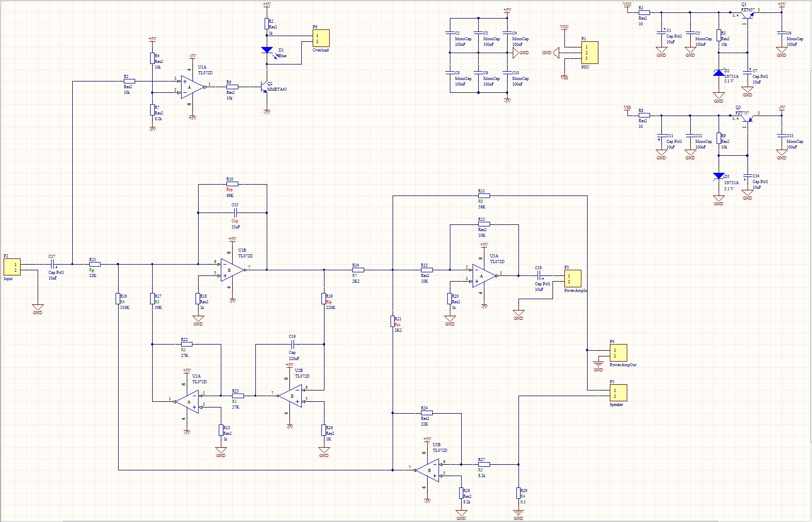Select the R14 resistor body
812x522 pixels.
(358, 270)
